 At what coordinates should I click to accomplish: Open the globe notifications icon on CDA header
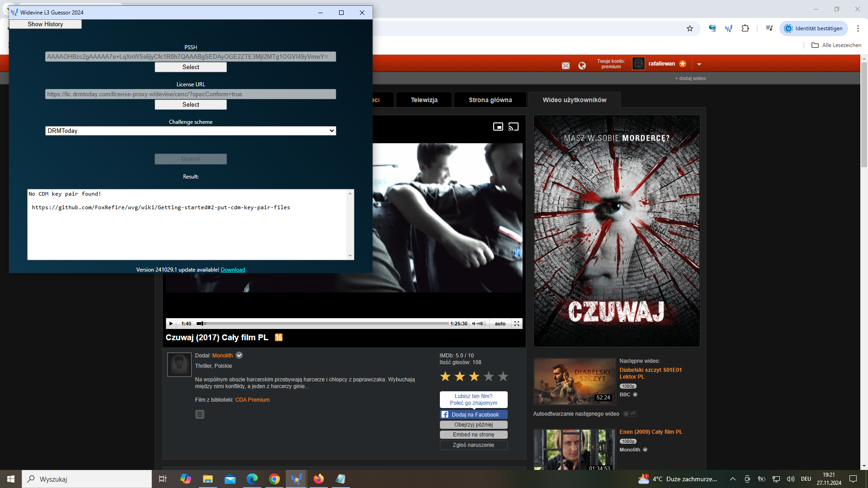point(582,66)
